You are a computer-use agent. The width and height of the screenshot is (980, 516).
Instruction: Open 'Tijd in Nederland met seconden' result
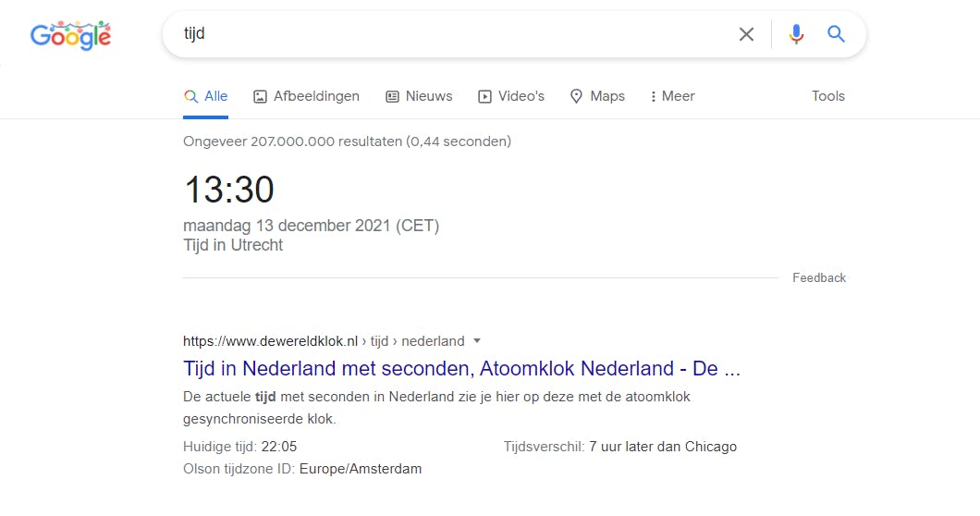pyautogui.click(x=462, y=369)
